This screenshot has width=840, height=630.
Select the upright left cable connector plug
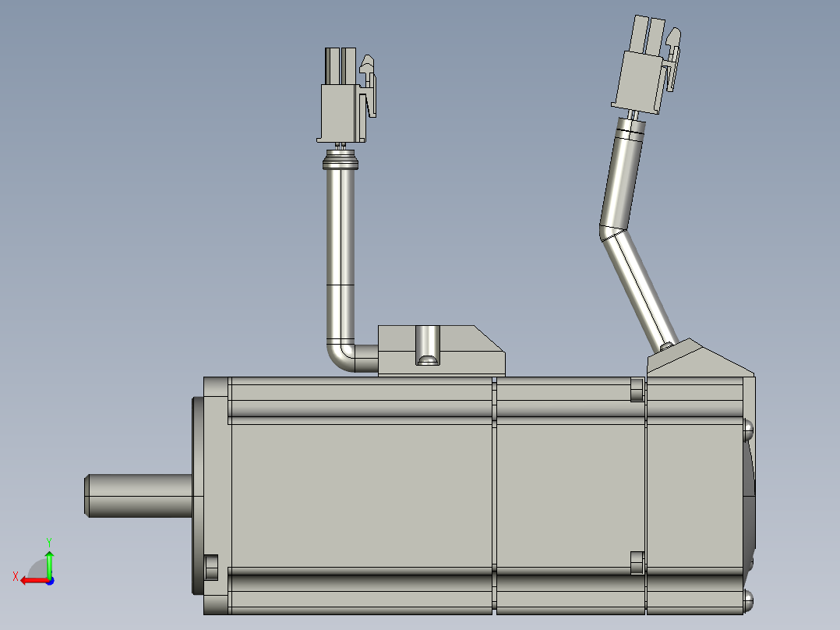346,95
